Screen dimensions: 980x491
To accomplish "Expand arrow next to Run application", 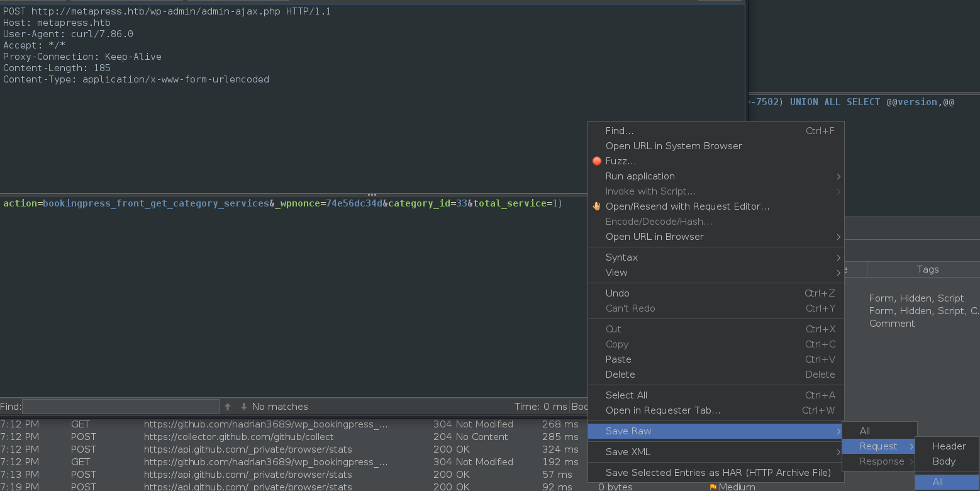I will [x=838, y=176].
